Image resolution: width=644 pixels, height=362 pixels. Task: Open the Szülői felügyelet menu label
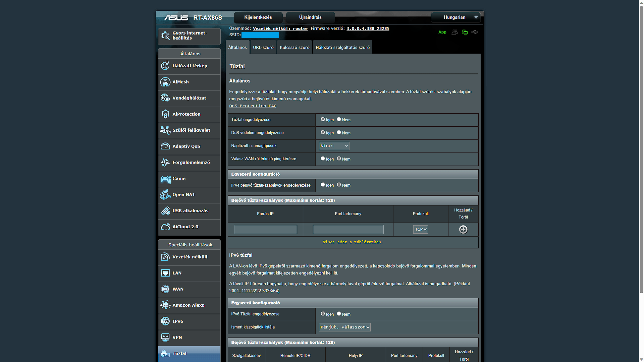click(x=191, y=130)
